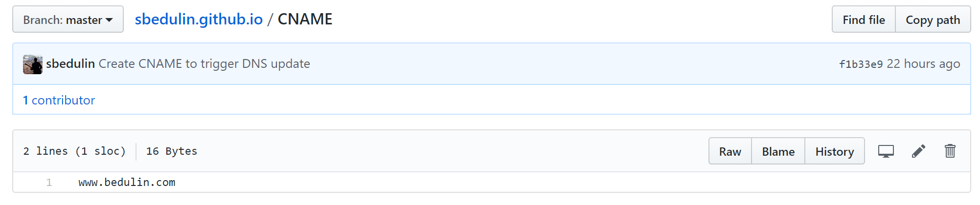Screen dimensions: 980x205
Task: Select line number 1 in the gutter
Action: [x=49, y=183]
